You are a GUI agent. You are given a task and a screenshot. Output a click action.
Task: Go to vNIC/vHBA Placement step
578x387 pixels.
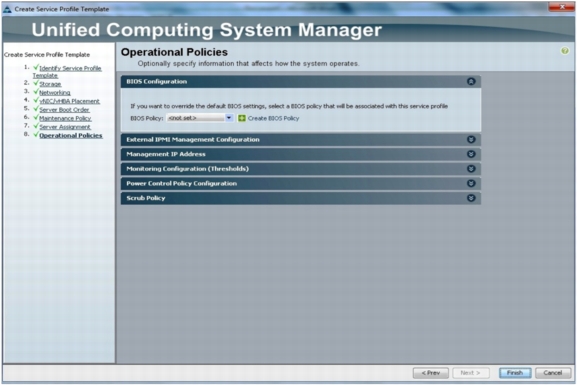pos(69,101)
